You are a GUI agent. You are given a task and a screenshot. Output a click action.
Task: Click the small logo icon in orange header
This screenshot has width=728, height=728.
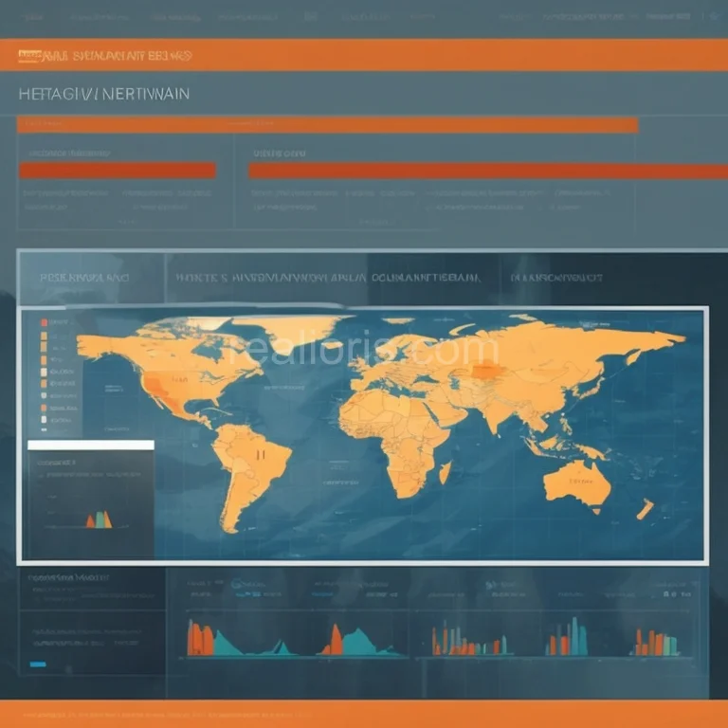pos(27,56)
